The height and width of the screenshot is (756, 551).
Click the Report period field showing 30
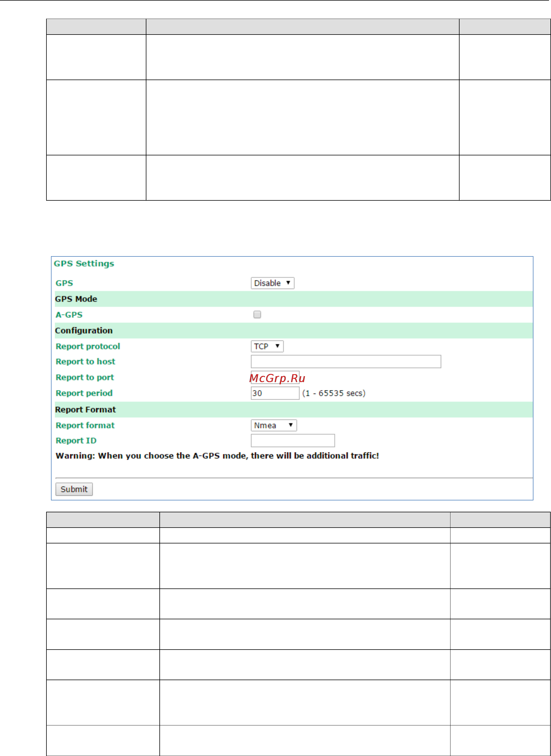click(275, 393)
